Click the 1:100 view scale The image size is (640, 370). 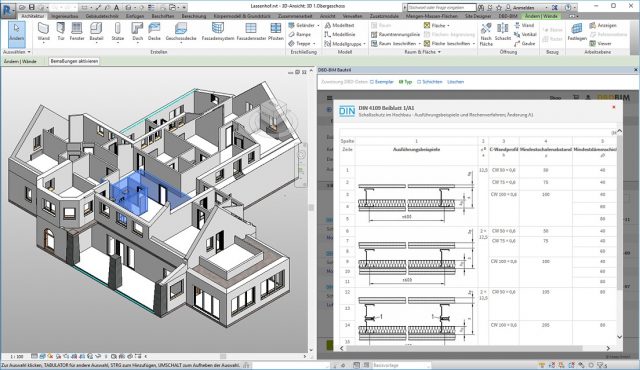(x=17, y=356)
